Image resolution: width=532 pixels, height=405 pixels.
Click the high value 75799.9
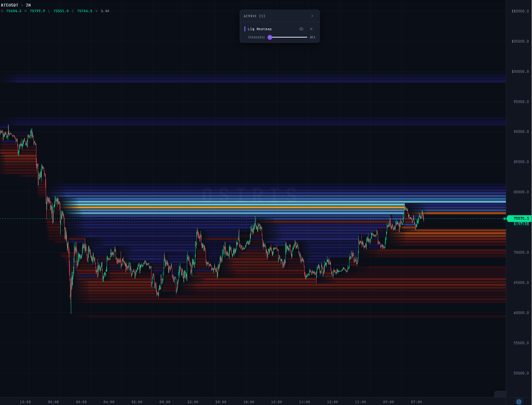(37, 11)
